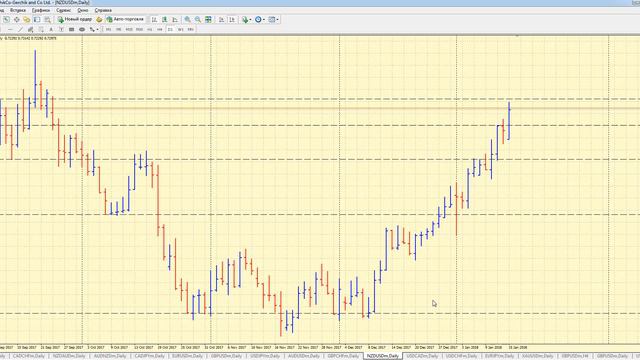Switch to the AUDNZDm,Daily chart tab
640x360 pixels.
pos(110,356)
